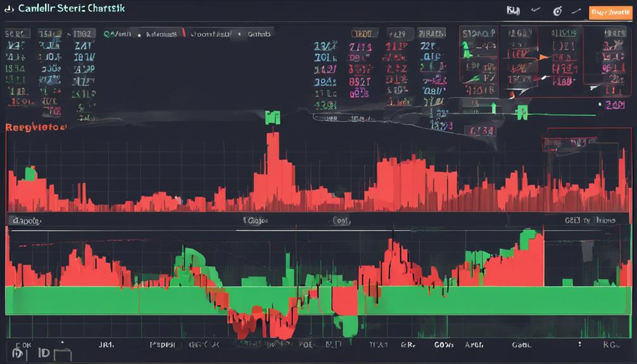This screenshot has width=637, height=364.
Task: Select the orange arrow in the right data panel
Action: point(543,57)
